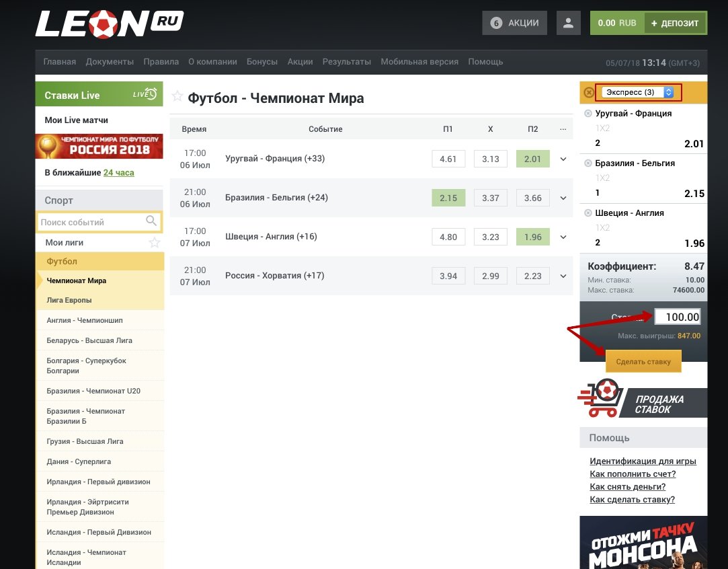Open Мои Live матчи

click(x=76, y=120)
